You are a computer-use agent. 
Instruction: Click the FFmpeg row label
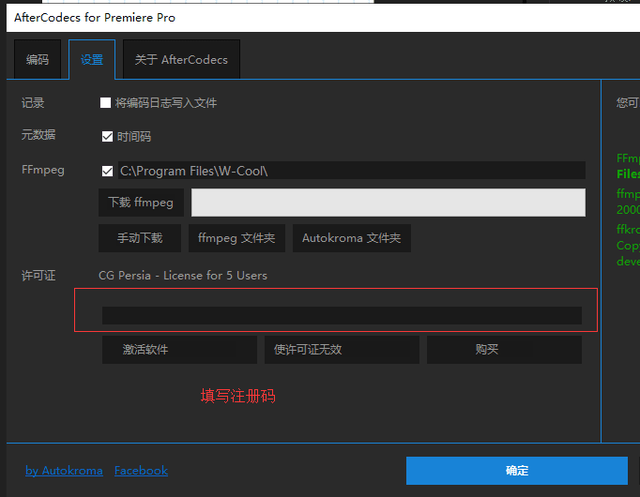[43, 170]
